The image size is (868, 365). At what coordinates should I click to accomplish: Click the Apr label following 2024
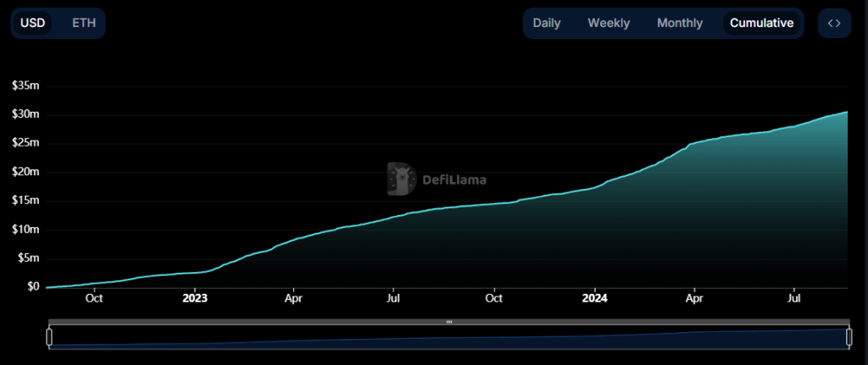tap(694, 298)
